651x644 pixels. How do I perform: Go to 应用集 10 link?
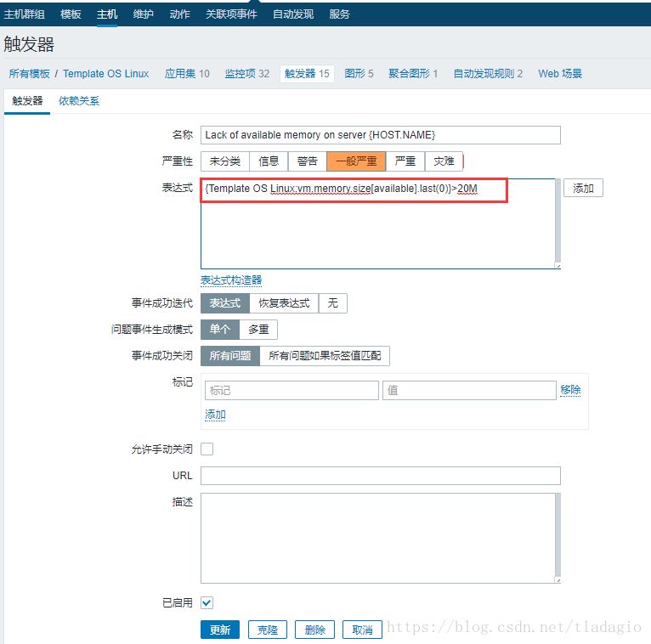pyautogui.click(x=187, y=74)
